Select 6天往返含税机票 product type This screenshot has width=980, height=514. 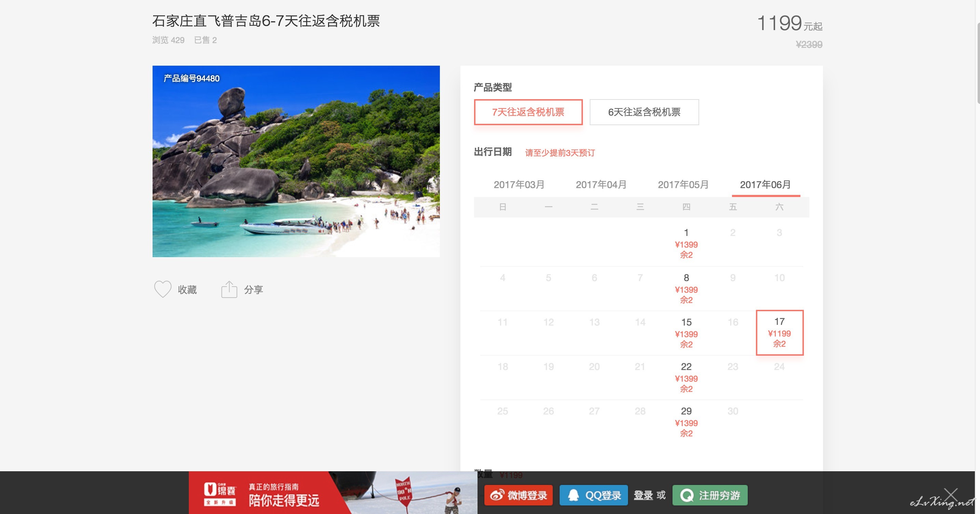(x=644, y=112)
